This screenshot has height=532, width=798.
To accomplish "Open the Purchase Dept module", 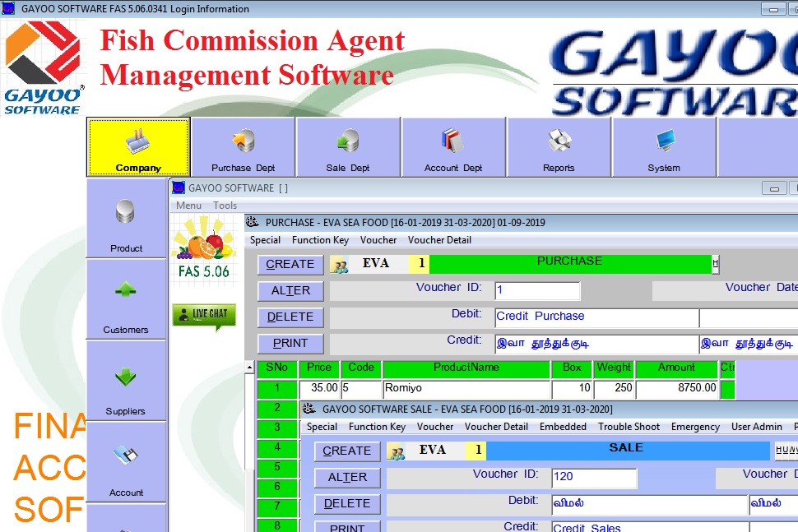I will pyautogui.click(x=244, y=147).
